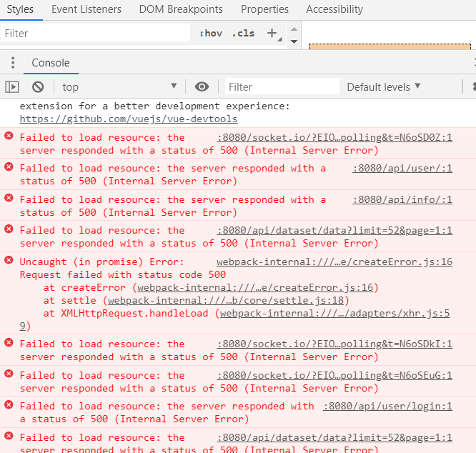Click the styles pane scroll down arrow
476x453 pixels.
(294, 41)
